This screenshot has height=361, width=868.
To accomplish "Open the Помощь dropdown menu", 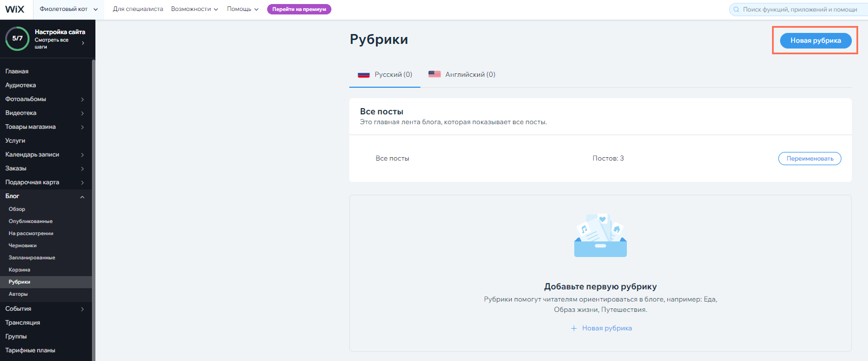I will click(243, 9).
